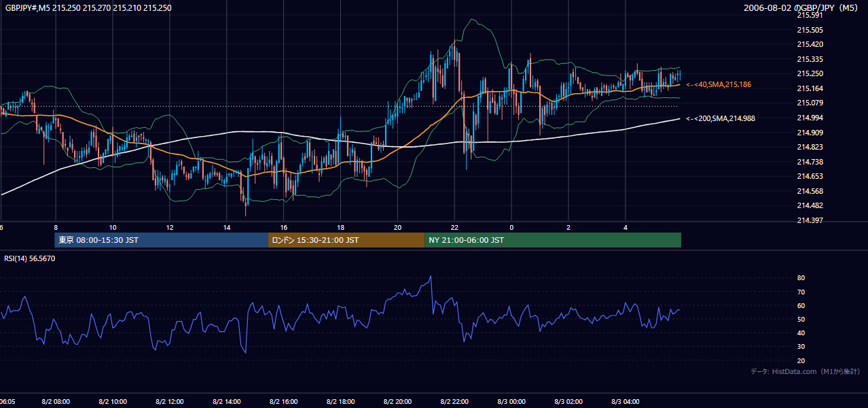Click hour marker 16 under the price chart

click(x=284, y=228)
